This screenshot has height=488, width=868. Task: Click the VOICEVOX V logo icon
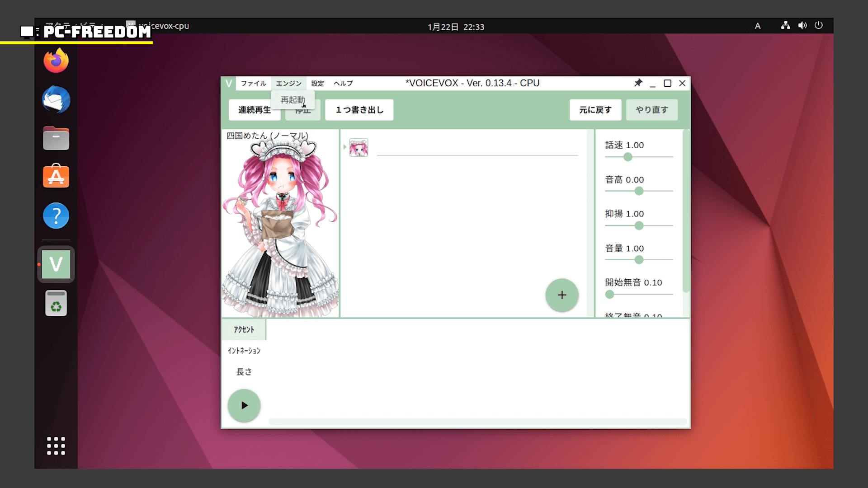[229, 84]
